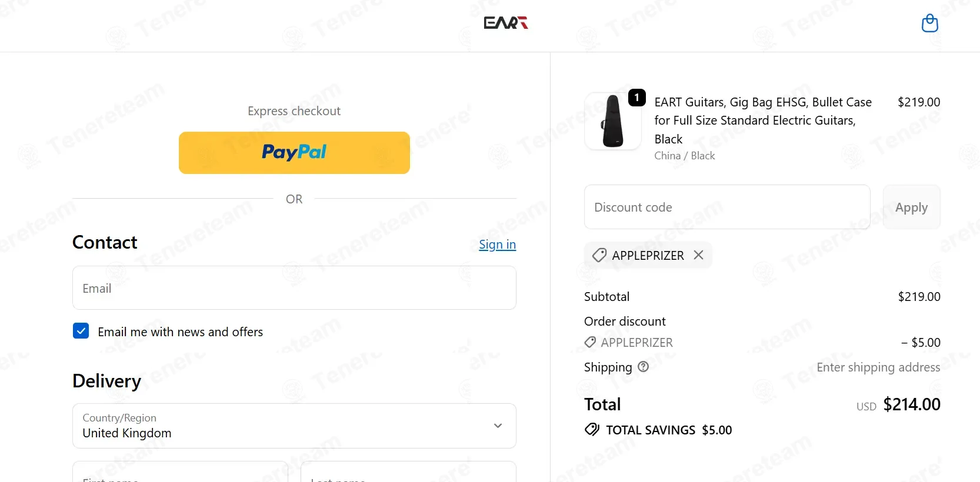This screenshot has width=980, height=482.
Task: Remove the APPLEPRIZER discount code with the X
Action: pos(698,255)
